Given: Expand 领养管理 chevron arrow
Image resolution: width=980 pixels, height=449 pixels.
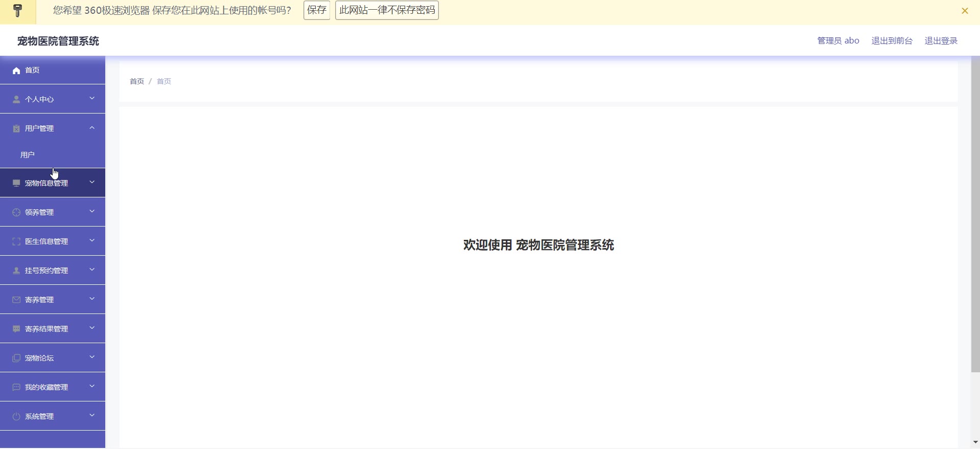Looking at the screenshot, I should click(92, 211).
